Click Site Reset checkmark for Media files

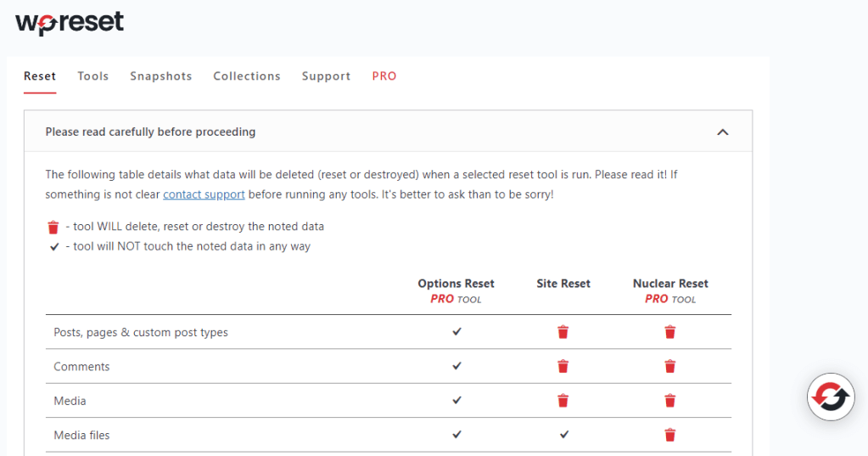(563, 435)
